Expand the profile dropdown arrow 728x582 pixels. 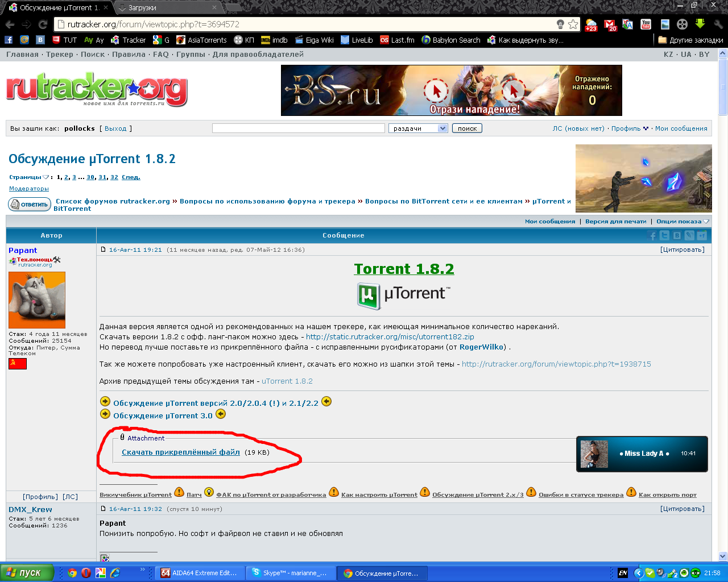tap(646, 129)
